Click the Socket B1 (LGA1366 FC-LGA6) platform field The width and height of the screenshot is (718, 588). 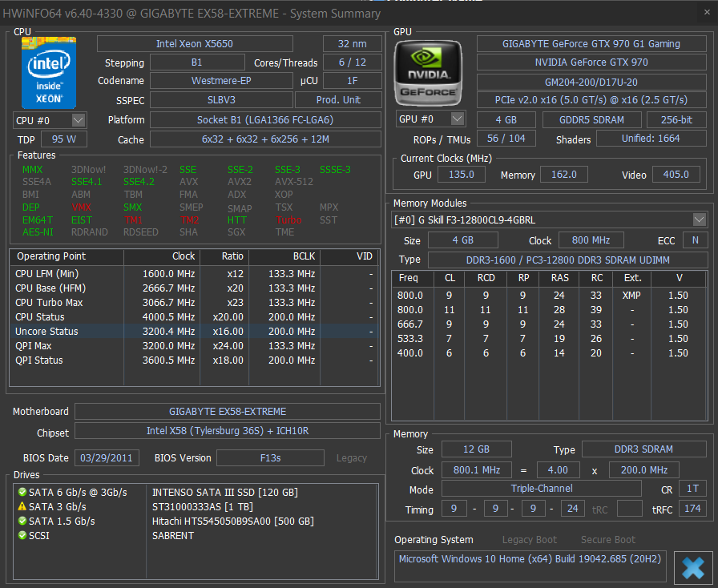click(265, 120)
